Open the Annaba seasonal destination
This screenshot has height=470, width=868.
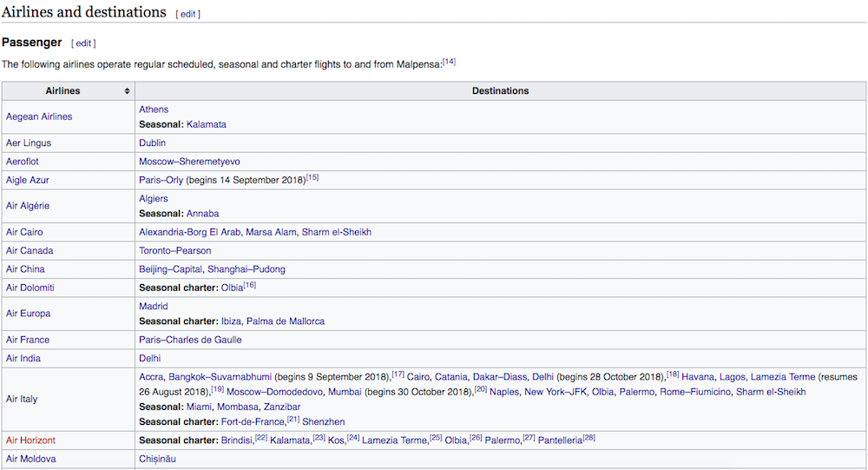coord(202,214)
